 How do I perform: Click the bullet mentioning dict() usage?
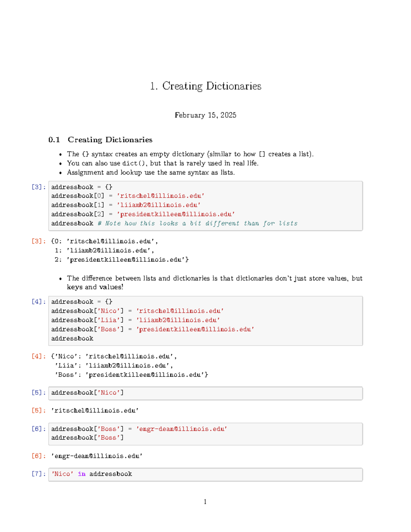tap(163, 163)
